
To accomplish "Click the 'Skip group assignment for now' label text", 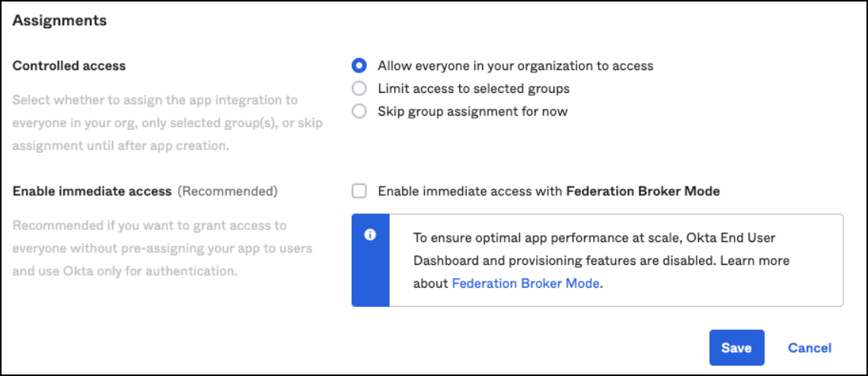I will [x=472, y=111].
